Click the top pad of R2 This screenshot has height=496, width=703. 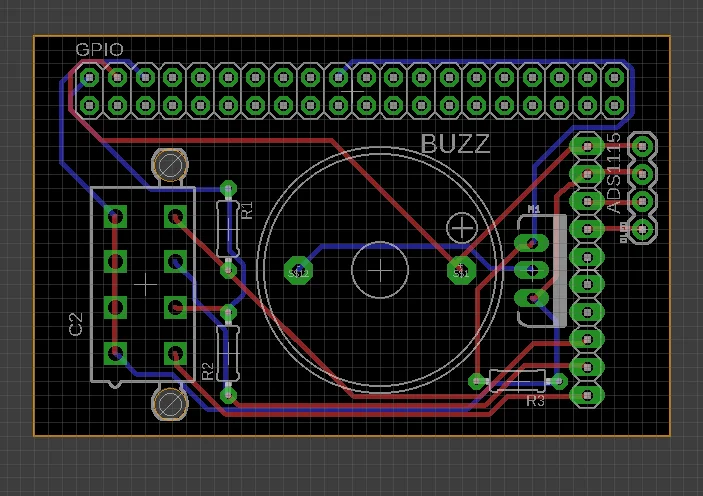tap(228, 313)
